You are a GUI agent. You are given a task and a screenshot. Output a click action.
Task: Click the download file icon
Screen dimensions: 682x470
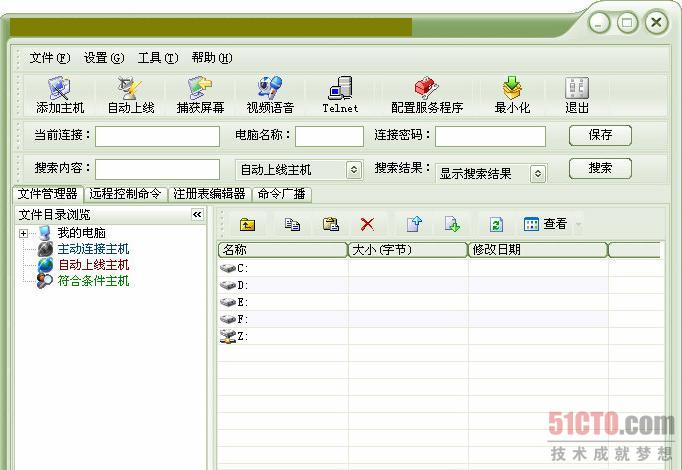coord(452,224)
